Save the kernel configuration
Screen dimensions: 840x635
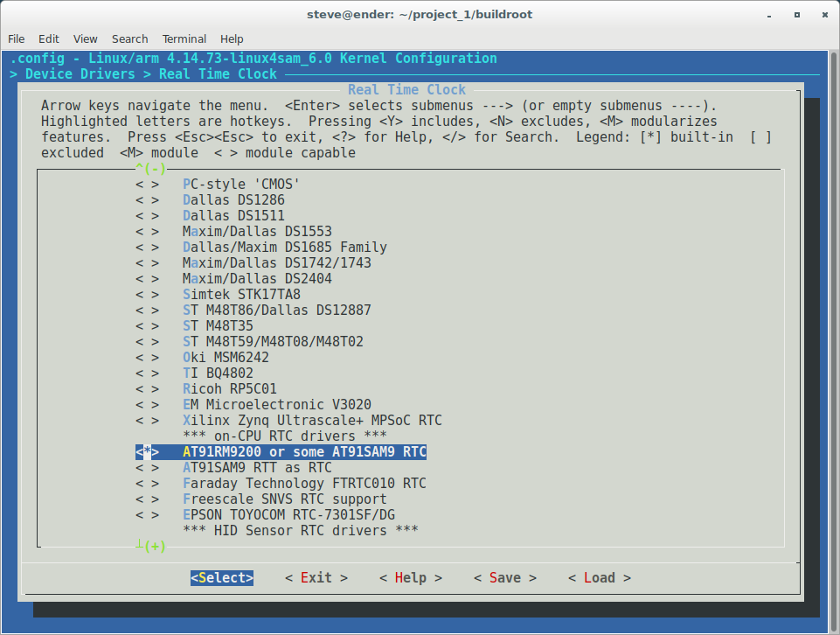[503, 577]
